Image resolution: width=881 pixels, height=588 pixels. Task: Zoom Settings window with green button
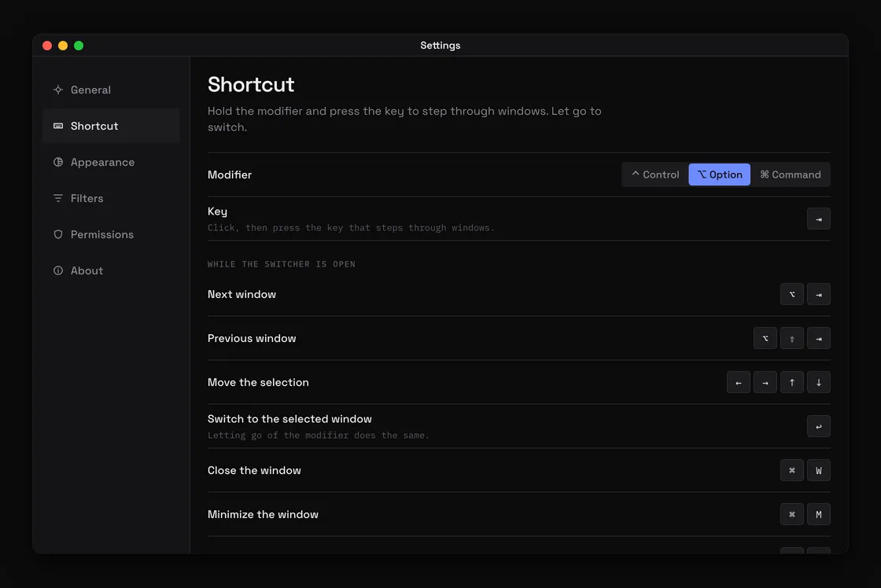pos(79,46)
